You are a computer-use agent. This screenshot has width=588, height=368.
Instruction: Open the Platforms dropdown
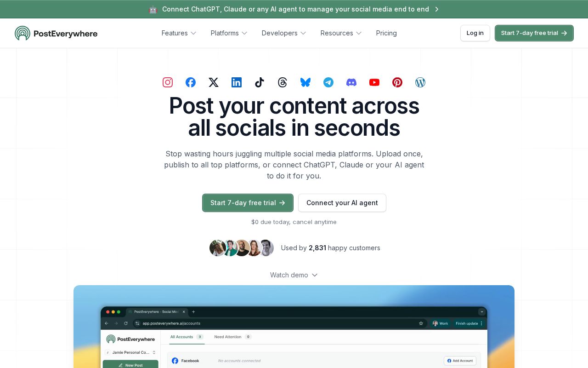(229, 33)
